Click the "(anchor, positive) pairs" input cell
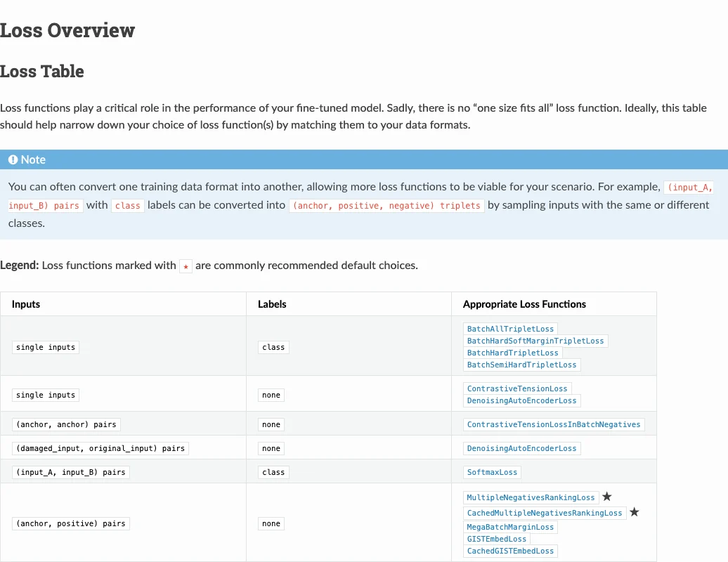Image resolution: width=728 pixels, height=562 pixels. coord(71,524)
